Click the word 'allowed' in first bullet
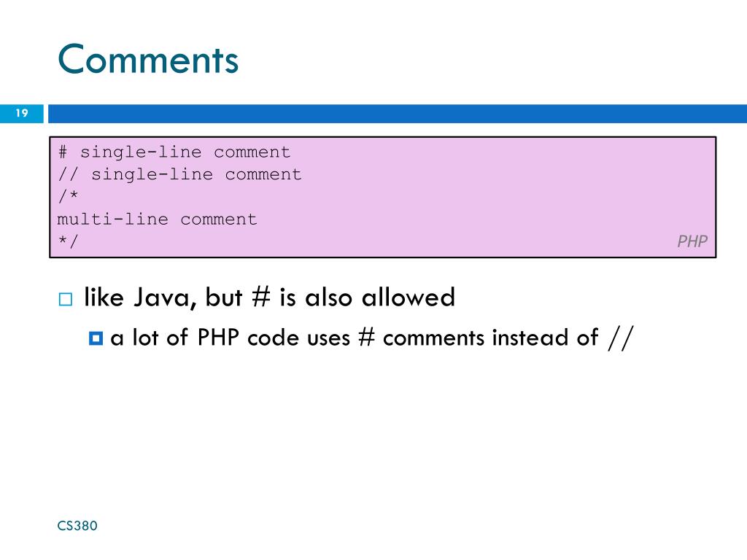Screen dimensions: 747x560 tap(409, 297)
